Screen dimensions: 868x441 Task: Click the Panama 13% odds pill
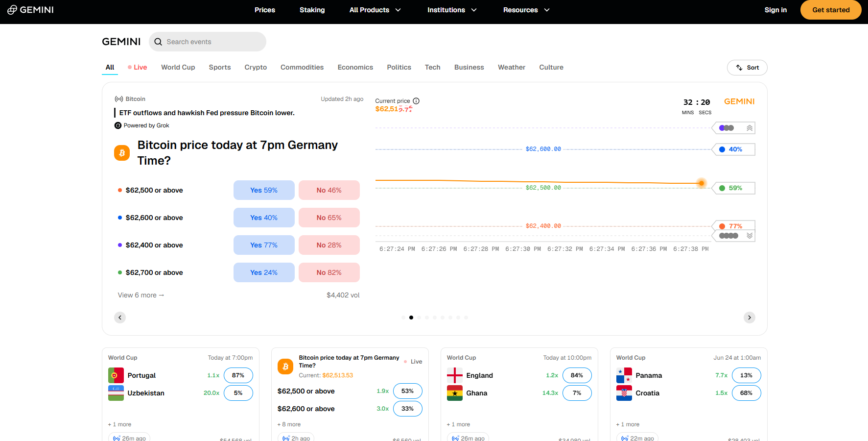click(747, 375)
